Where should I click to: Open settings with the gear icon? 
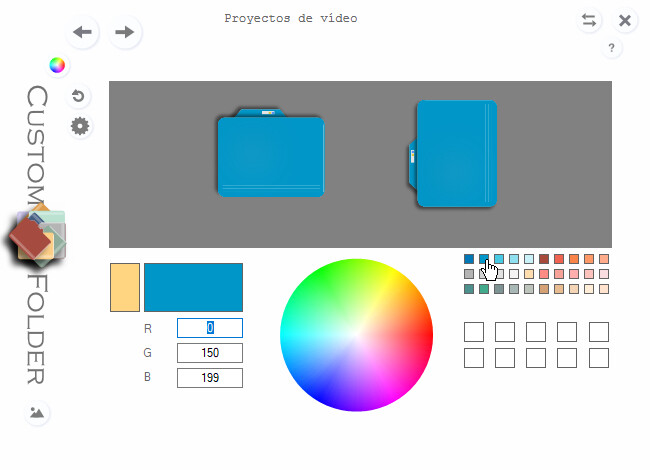point(80,126)
